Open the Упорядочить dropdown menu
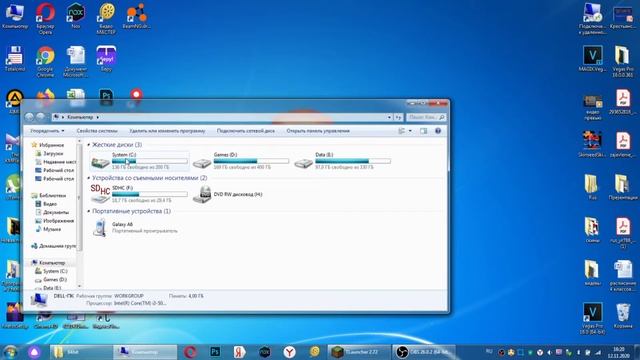 tap(47, 131)
